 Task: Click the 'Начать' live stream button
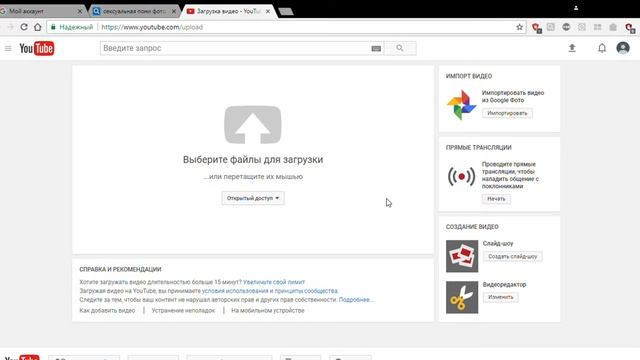(x=496, y=199)
